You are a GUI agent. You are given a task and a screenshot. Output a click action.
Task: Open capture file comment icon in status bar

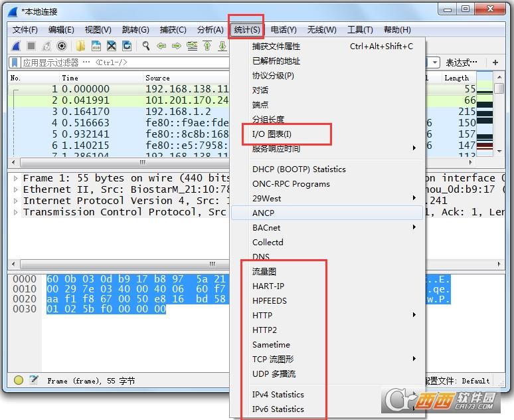coord(33,380)
